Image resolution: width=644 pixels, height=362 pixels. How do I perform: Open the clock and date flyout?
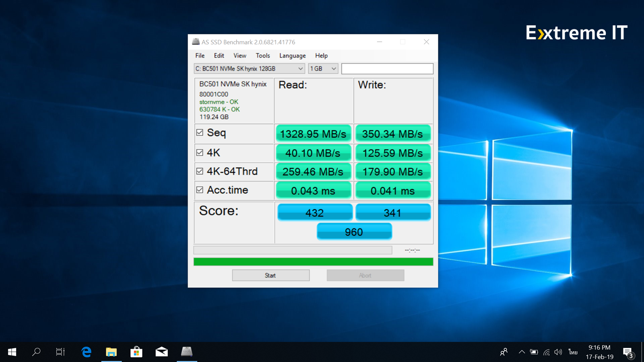(x=599, y=352)
